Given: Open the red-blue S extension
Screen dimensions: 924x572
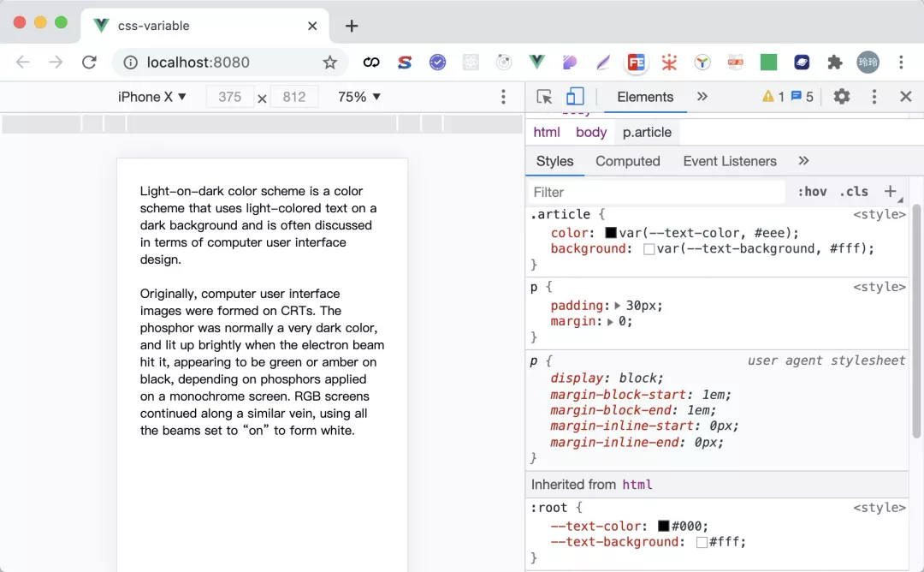Looking at the screenshot, I should (404, 62).
